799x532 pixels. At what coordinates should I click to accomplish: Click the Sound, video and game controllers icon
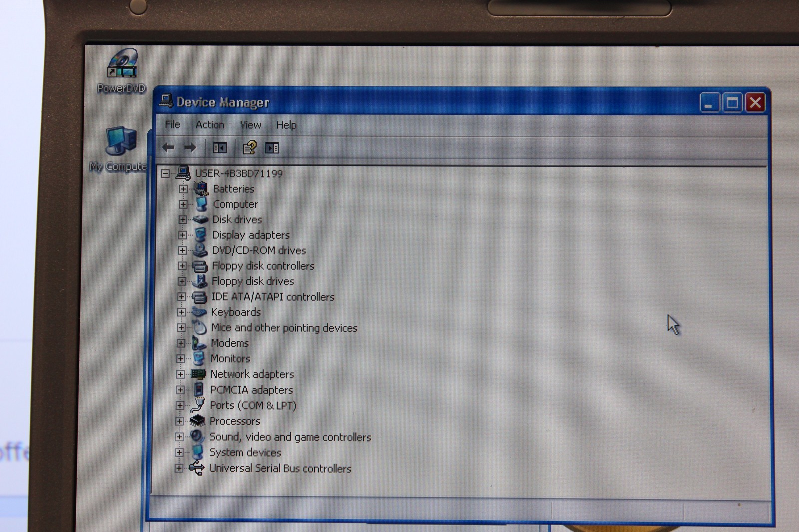197,436
